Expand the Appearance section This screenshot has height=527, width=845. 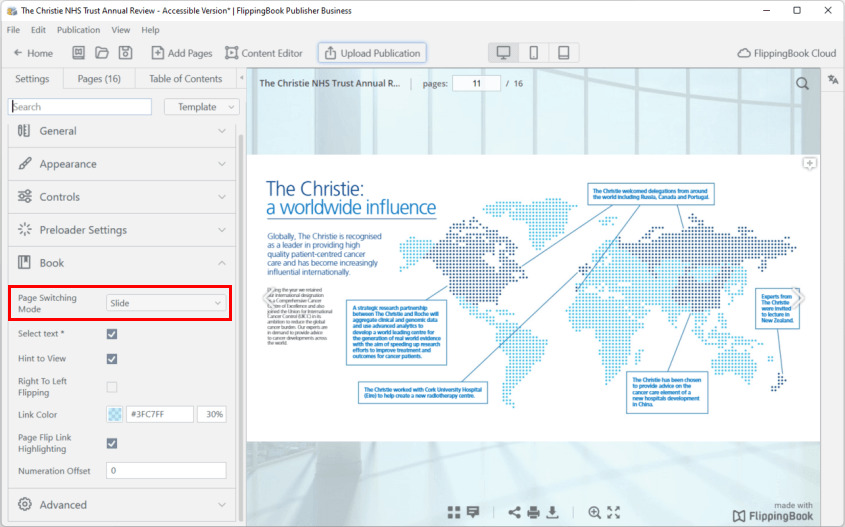pyautogui.click(x=122, y=164)
